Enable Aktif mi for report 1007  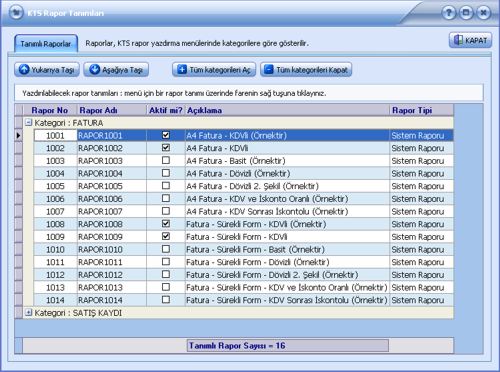[x=166, y=211]
